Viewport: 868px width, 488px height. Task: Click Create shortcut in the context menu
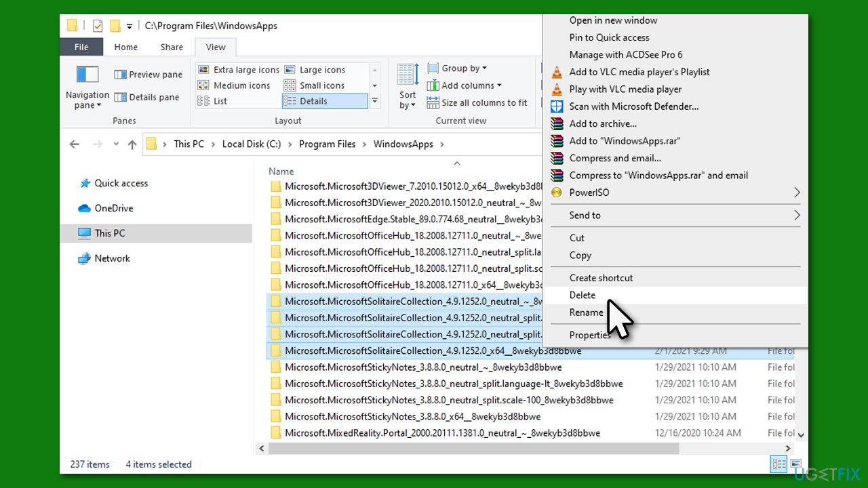coord(676,278)
